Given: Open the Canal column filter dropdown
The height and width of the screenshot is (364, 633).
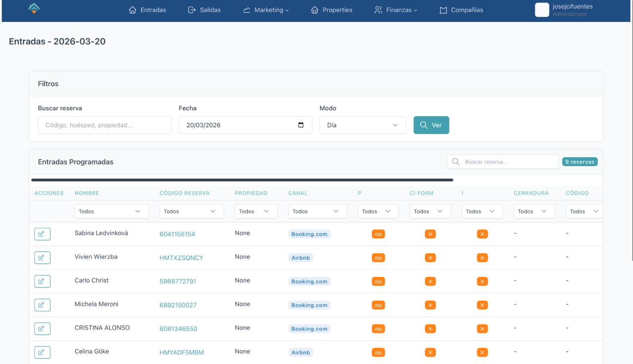Looking at the screenshot, I should [317, 211].
